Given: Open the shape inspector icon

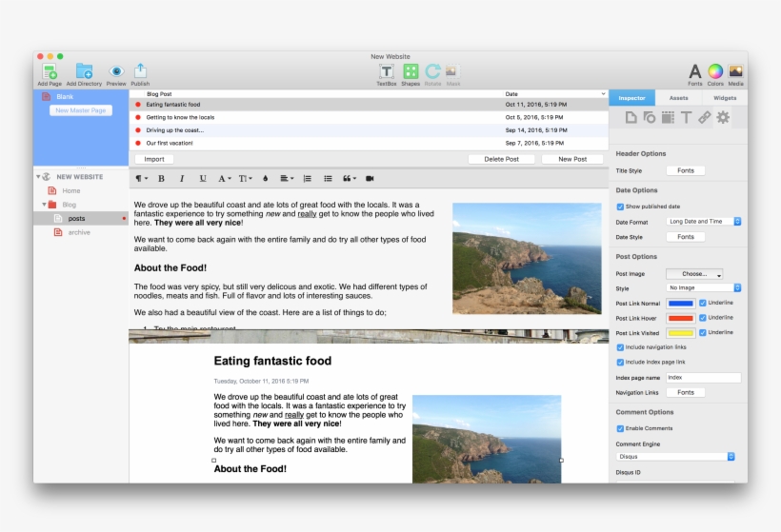Looking at the screenshot, I should pyautogui.click(x=649, y=117).
